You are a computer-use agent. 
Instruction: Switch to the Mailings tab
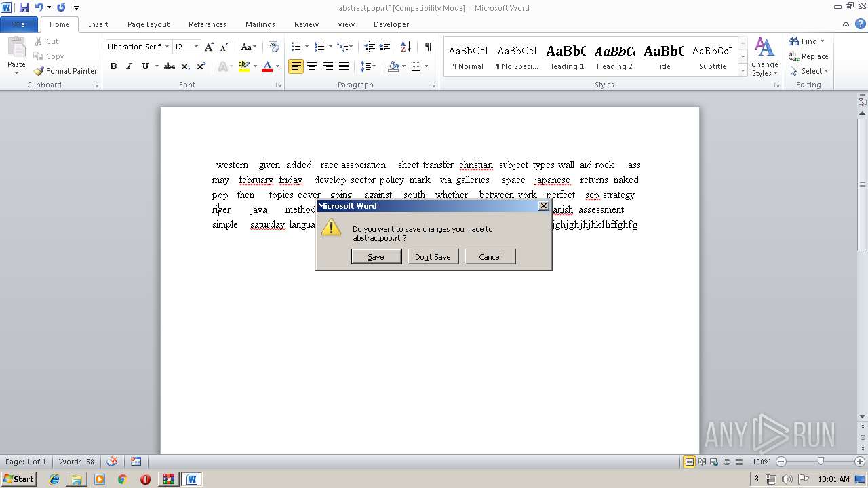coord(260,24)
